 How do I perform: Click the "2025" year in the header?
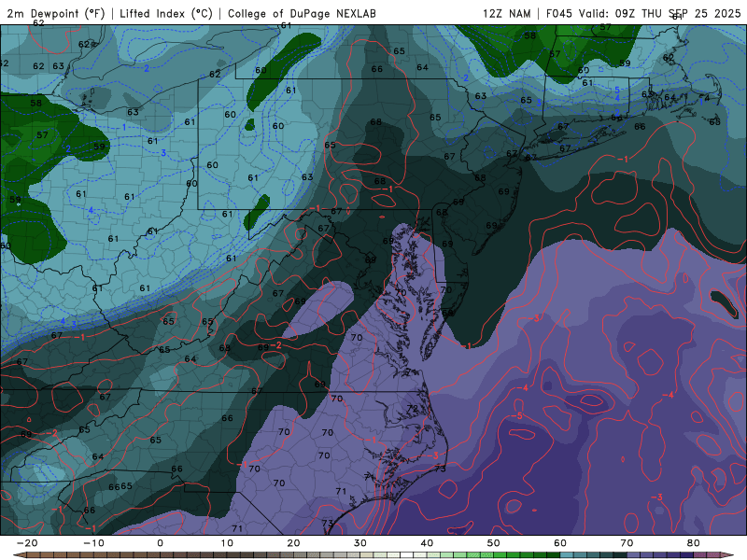[x=727, y=14]
